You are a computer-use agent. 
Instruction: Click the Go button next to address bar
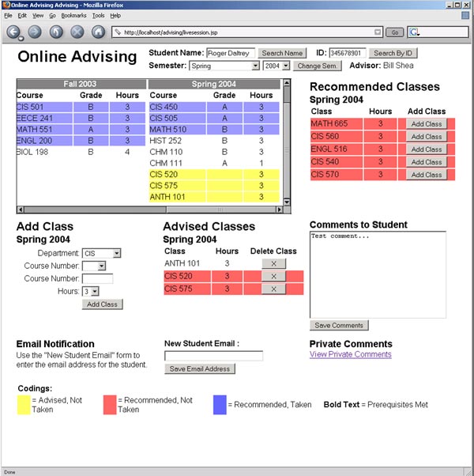tap(394, 32)
